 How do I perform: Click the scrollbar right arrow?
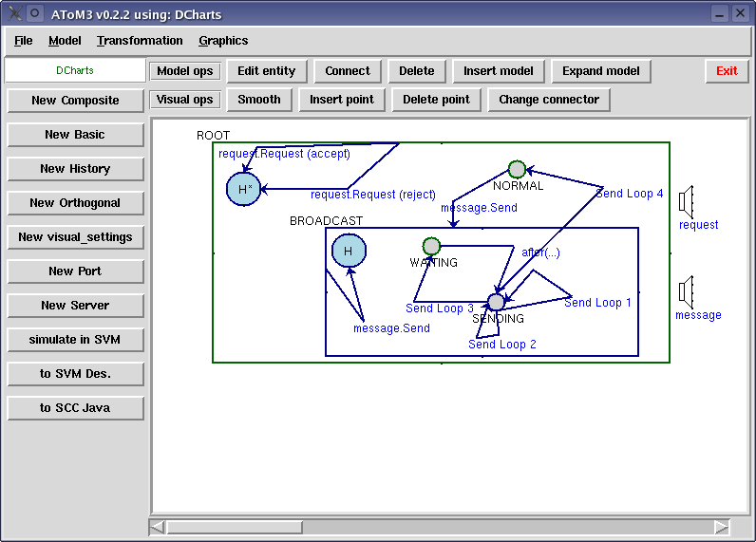[x=722, y=527]
